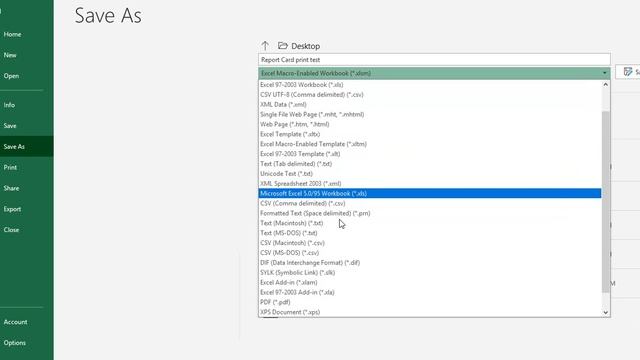
Task: Click the Save button icon beside file type
Action: click(x=628, y=72)
